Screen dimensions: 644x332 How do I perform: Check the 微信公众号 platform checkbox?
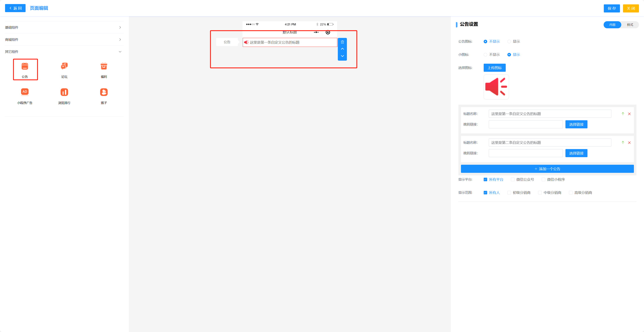(512, 180)
